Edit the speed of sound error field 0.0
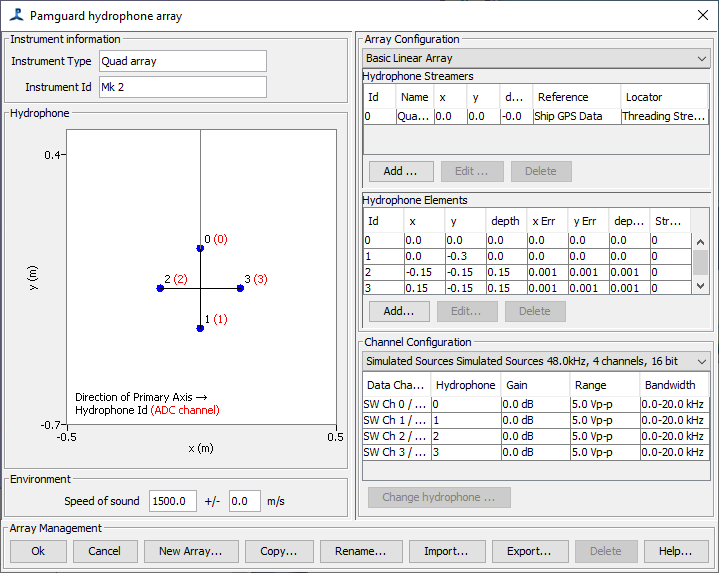 click(x=244, y=501)
